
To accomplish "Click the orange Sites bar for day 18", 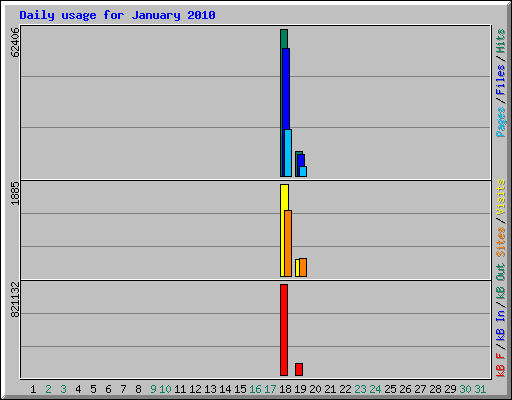I will [x=288, y=243].
